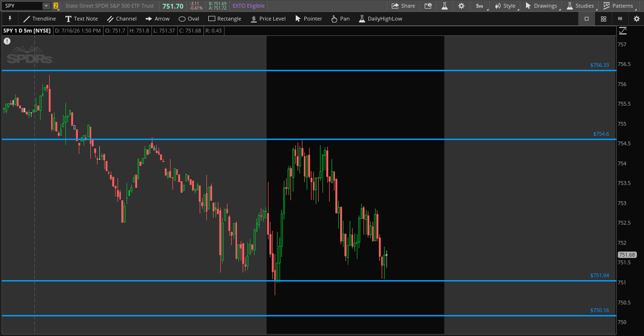Screen dimensions: 644x336
Task: Click the D: 7/16/26 1:50 PM readout
Action: [x=78, y=31]
